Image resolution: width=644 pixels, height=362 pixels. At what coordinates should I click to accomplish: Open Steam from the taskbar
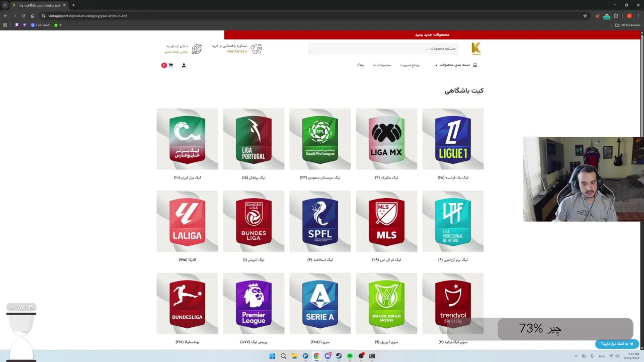pos(339,356)
